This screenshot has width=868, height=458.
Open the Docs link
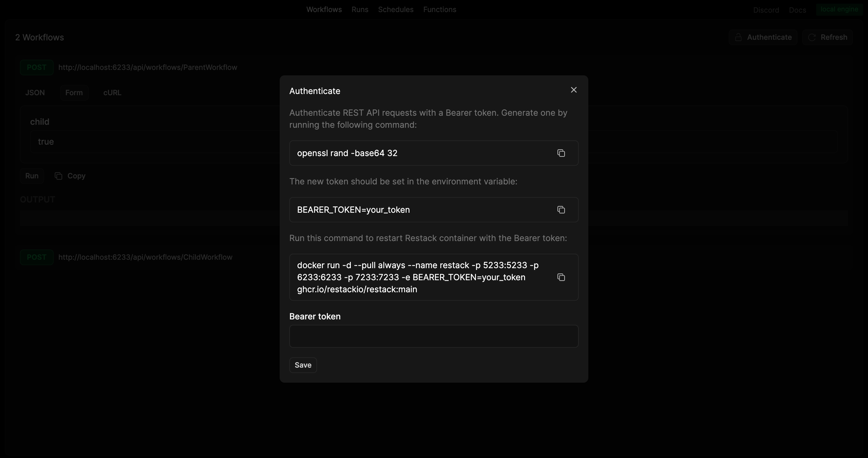point(797,10)
